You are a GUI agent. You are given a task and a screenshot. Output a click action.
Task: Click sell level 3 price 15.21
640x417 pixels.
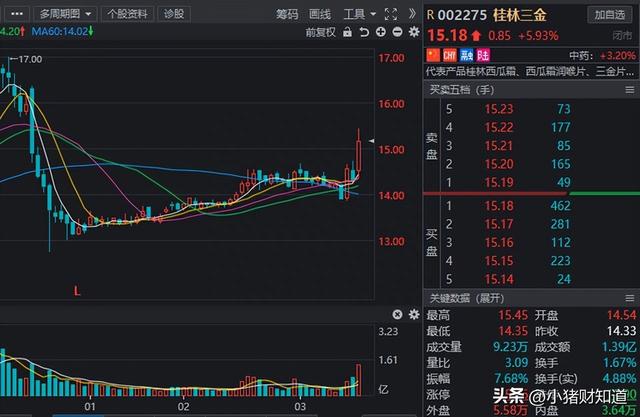499,146
